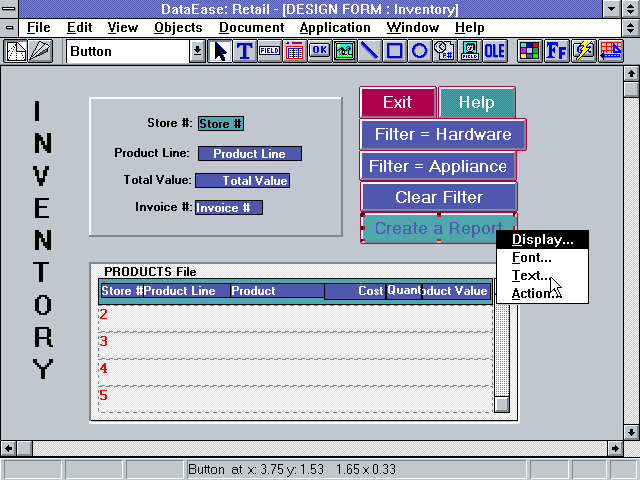Viewport: 640px width, 480px height.
Task: Choose Action... from the context menu
Action: 542,293
